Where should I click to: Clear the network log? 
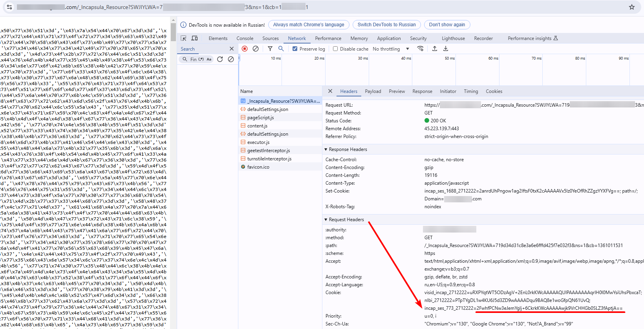(256, 49)
